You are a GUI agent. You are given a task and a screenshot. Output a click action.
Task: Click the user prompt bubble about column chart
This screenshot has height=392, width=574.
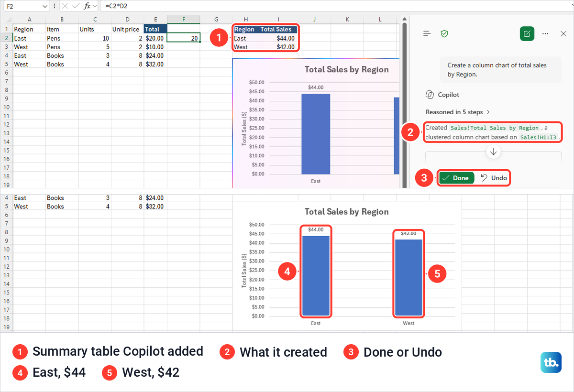click(500, 70)
